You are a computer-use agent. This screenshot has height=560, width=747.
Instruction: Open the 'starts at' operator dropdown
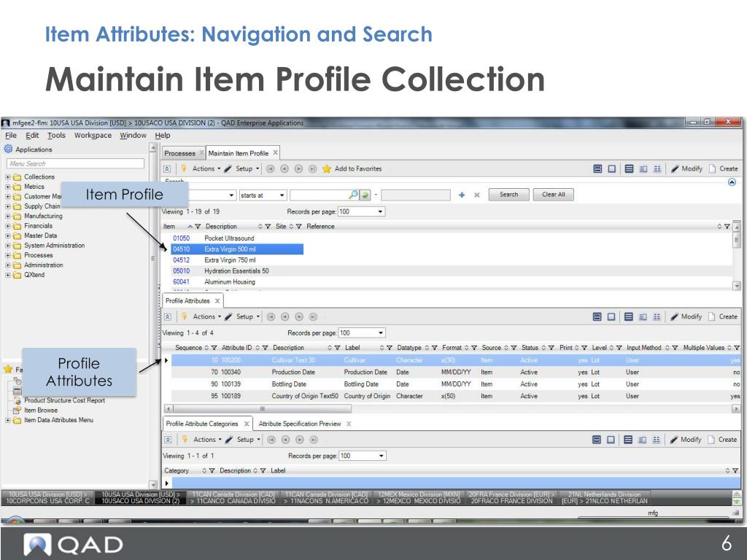pos(282,195)
